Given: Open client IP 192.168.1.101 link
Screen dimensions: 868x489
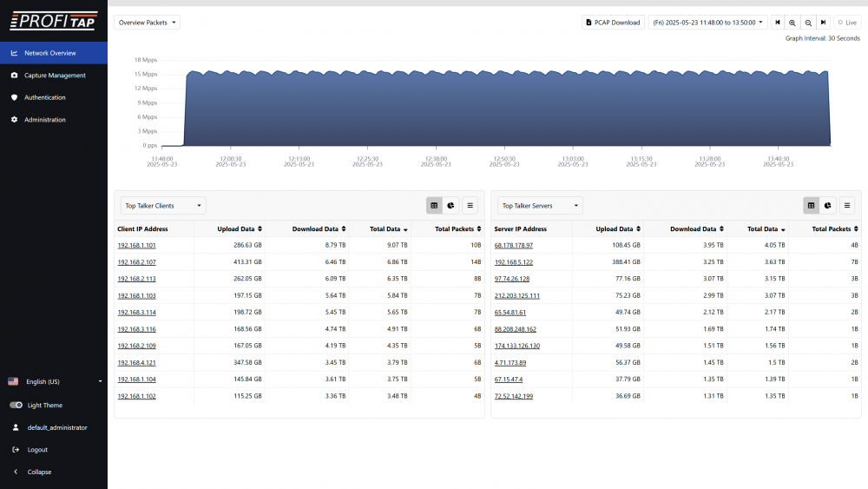Looking at the screenshot, I should (136, 246).
